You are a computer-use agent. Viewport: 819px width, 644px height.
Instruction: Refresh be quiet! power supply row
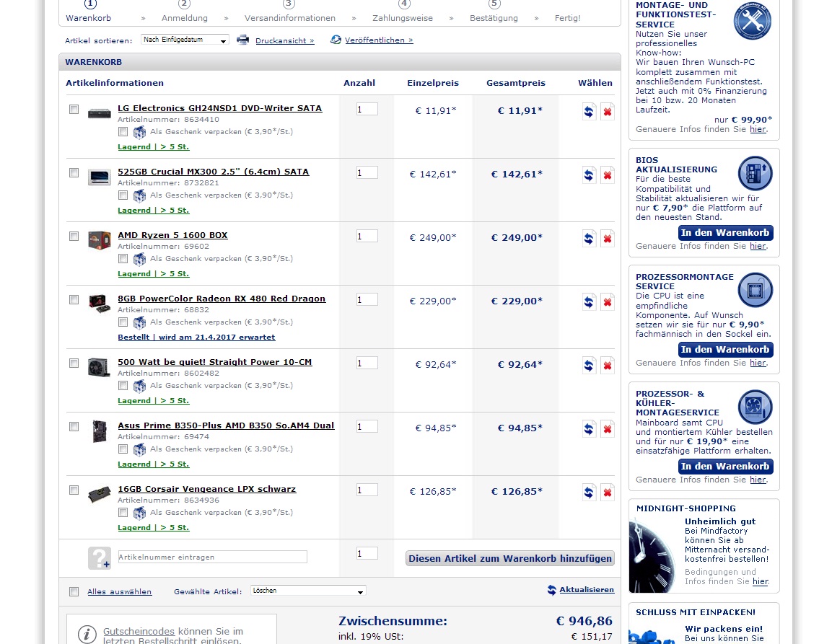click(589, 366)
